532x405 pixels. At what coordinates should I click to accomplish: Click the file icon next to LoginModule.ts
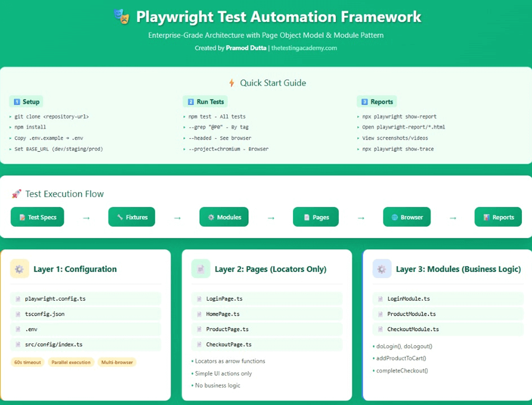380,299
